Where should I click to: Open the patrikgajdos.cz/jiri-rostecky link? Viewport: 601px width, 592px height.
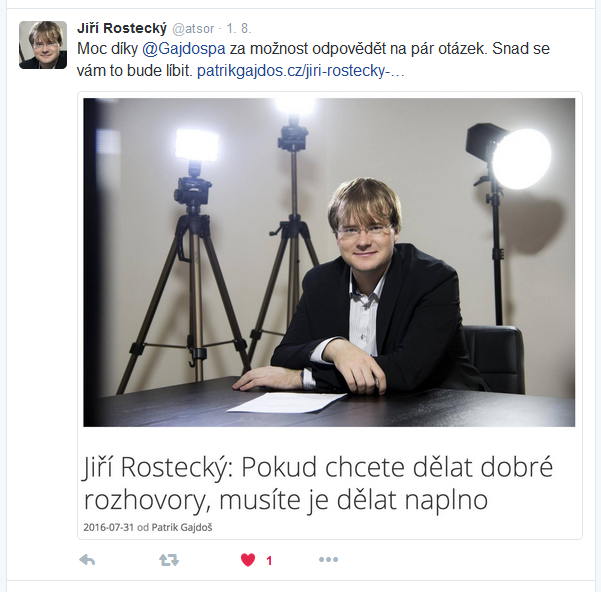pyautogui.click(x=300, y=71)
